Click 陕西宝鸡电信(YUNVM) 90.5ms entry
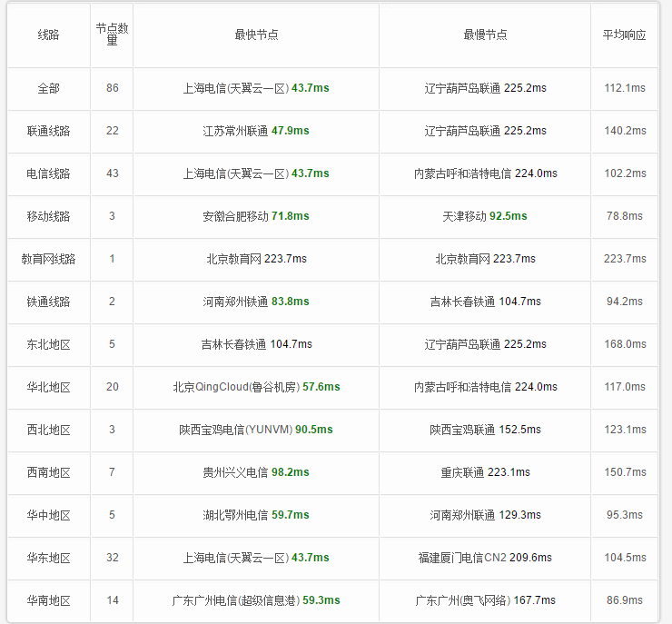Viewport: 672px width, 624px height. 256,430
